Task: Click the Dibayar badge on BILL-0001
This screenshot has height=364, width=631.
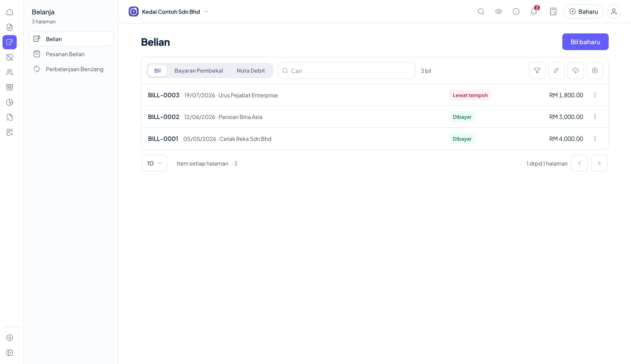Action: tap(462, 139)
